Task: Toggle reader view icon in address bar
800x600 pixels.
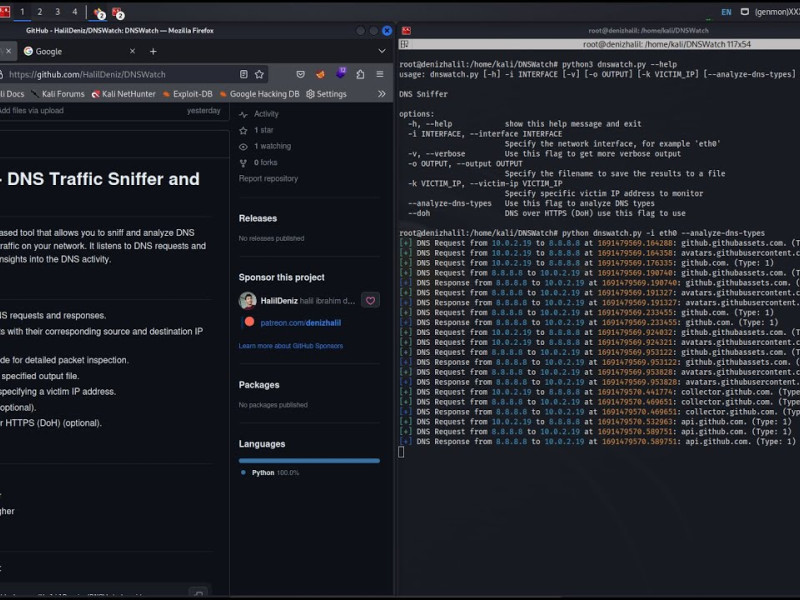Action: (244, 74)
